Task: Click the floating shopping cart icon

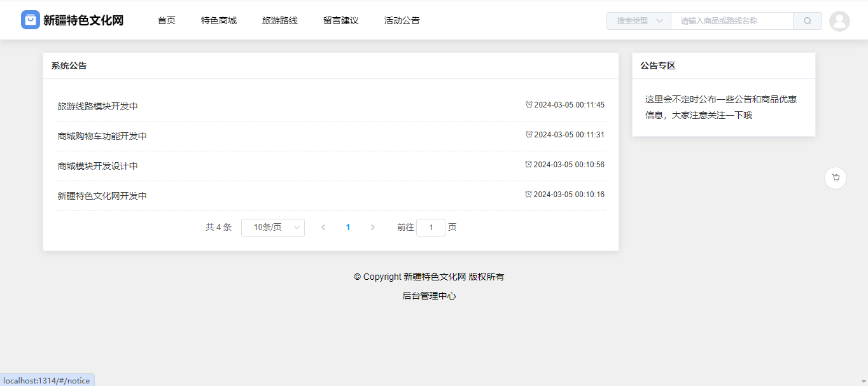Action: pos(835,178)
